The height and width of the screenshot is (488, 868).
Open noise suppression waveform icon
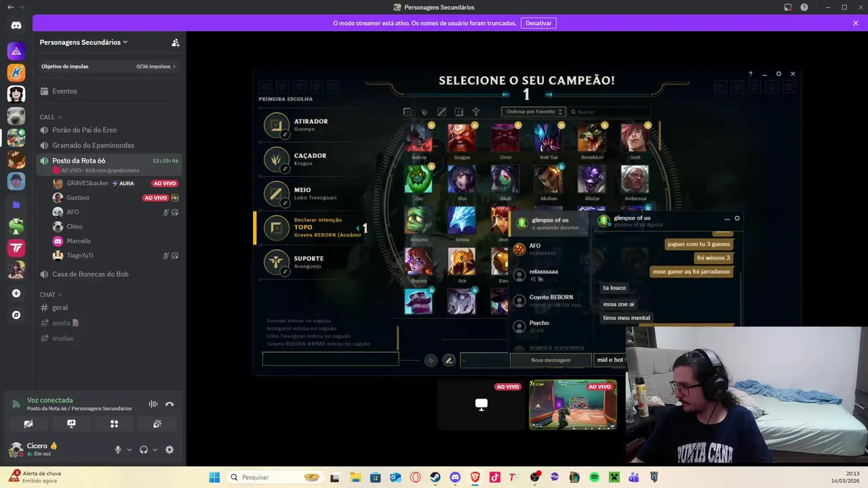153,404
